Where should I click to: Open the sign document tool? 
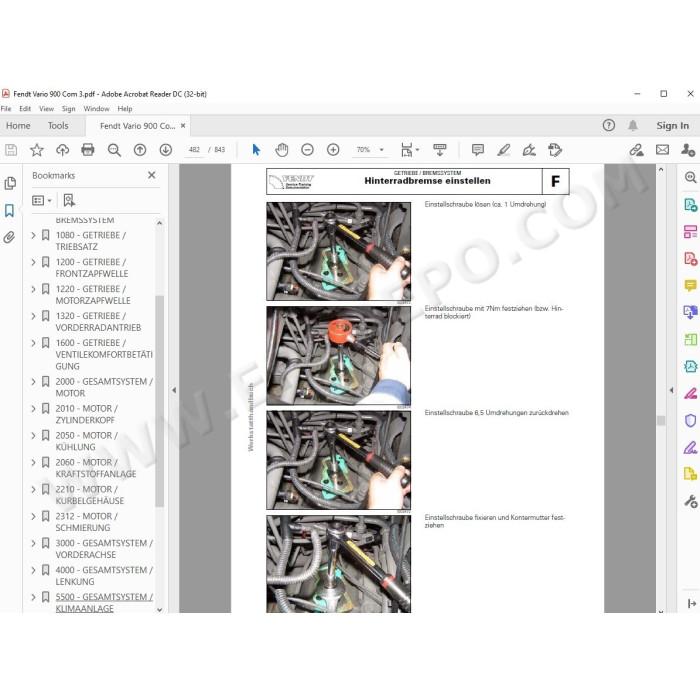click(x=529, y=150)
